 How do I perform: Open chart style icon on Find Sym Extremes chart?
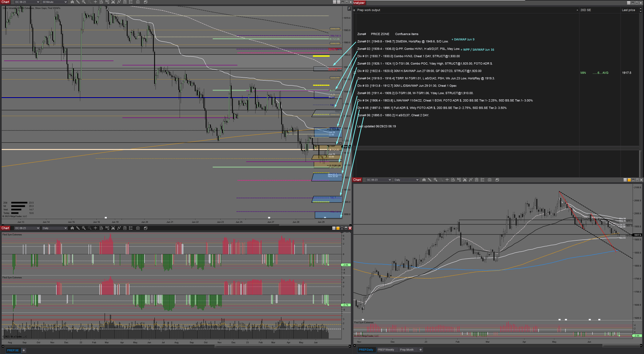pos(72,228)
